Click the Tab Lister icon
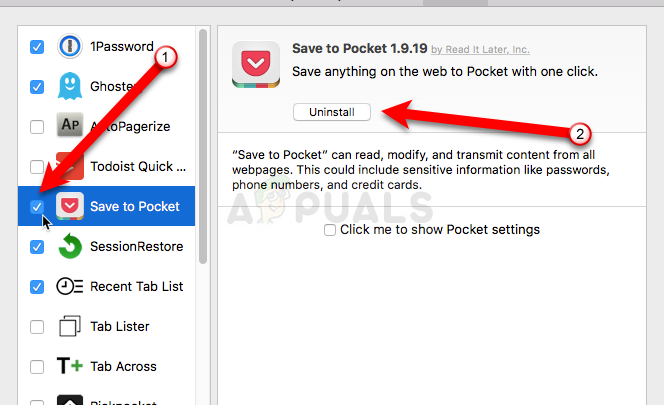 pos(70,326)
